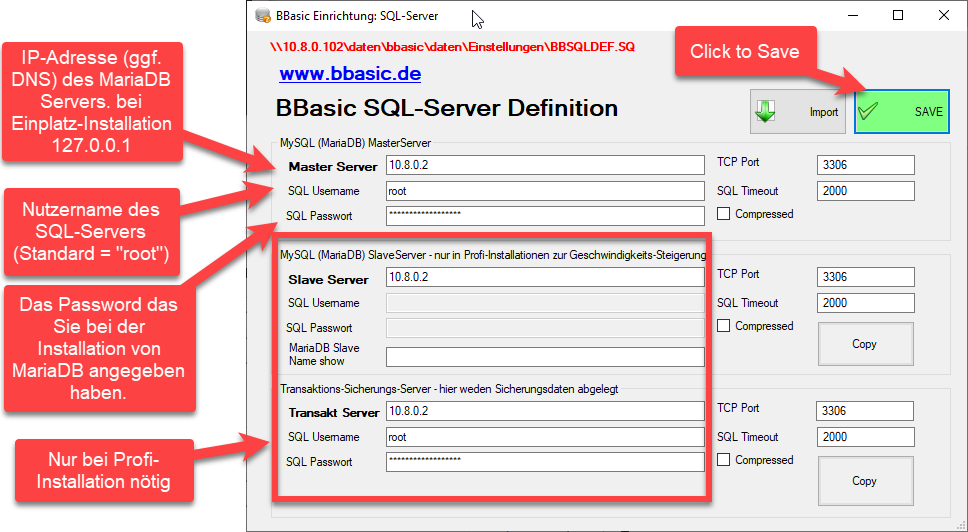This screenshot has width=968, height=532.
Task: Enable Compressed for the Master Server
Action: [x=724, y=214]
